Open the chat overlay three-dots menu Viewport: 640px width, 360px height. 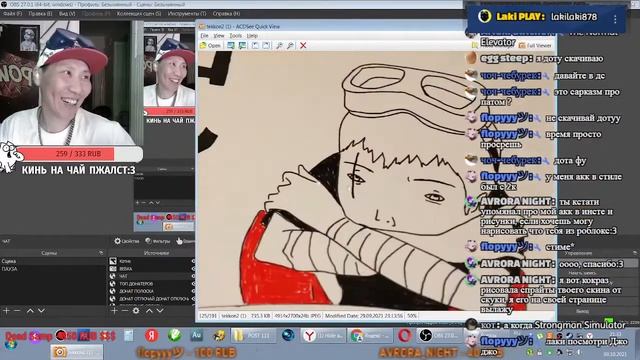pos(615,19)
